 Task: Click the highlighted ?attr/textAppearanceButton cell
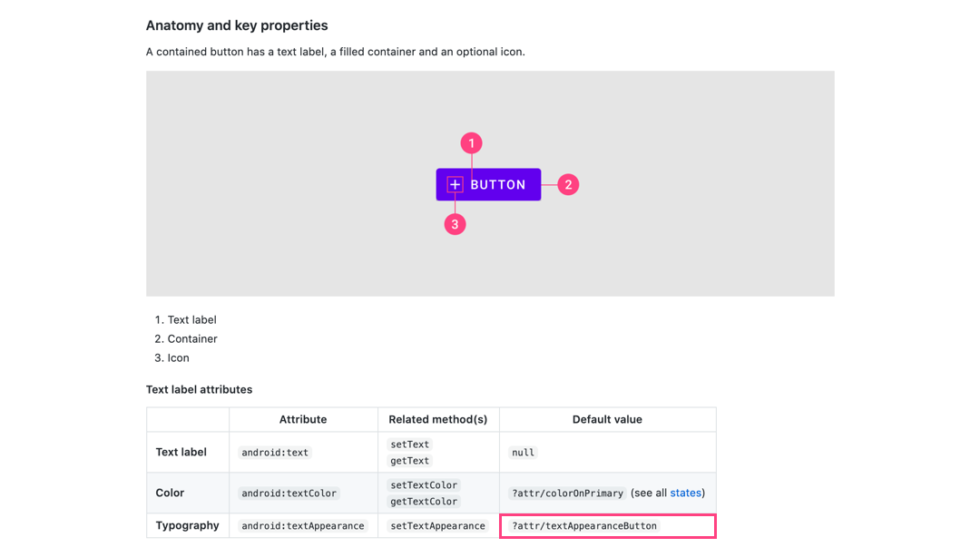(x=607, y=526)
